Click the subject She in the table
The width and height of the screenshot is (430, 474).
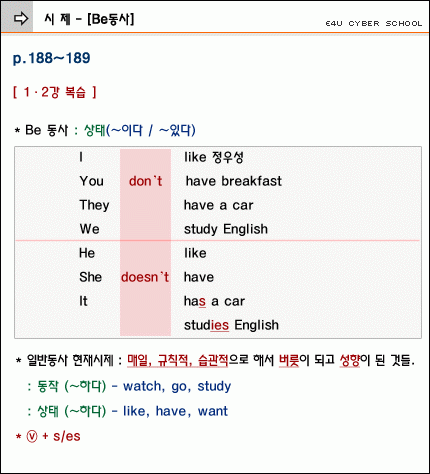pos(91,277)
